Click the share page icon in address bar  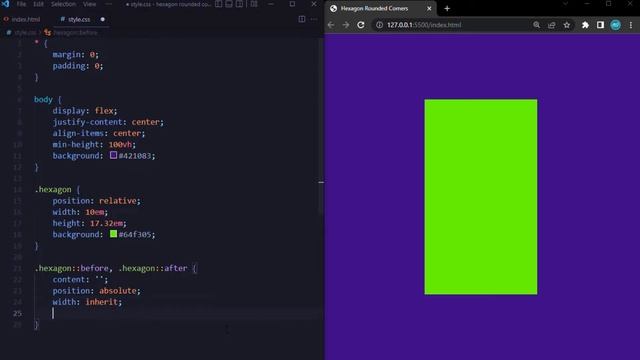click(551, 25)
